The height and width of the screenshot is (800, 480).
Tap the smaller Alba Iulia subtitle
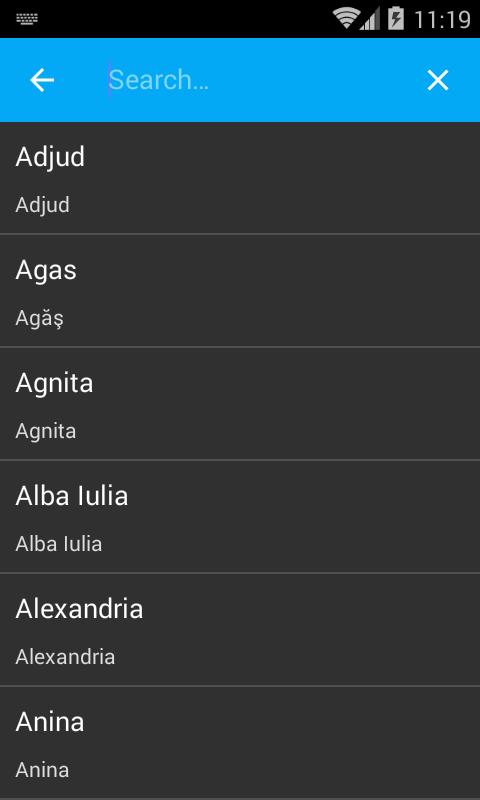[x=59, y=544]
